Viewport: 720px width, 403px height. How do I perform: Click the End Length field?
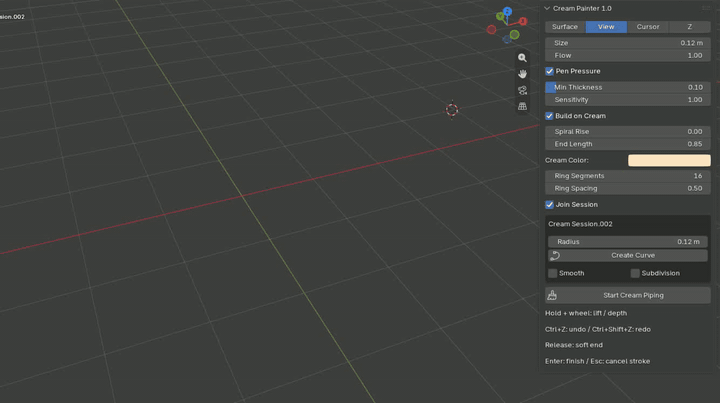coord(628,144)
